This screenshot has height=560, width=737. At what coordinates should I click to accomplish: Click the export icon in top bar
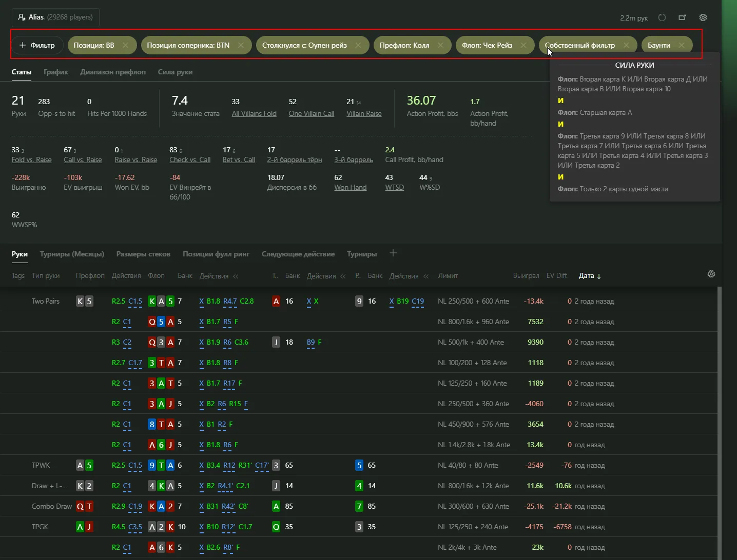point(682,17)
